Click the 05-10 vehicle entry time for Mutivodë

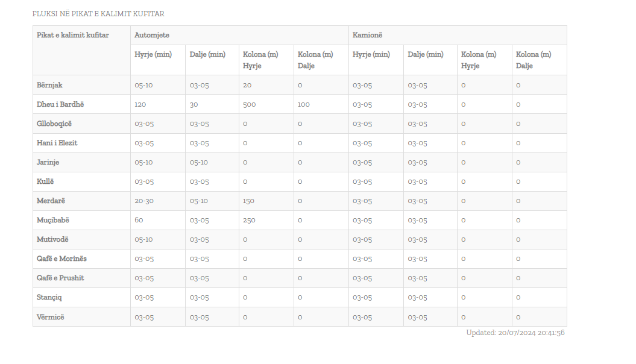click(143, 239)
